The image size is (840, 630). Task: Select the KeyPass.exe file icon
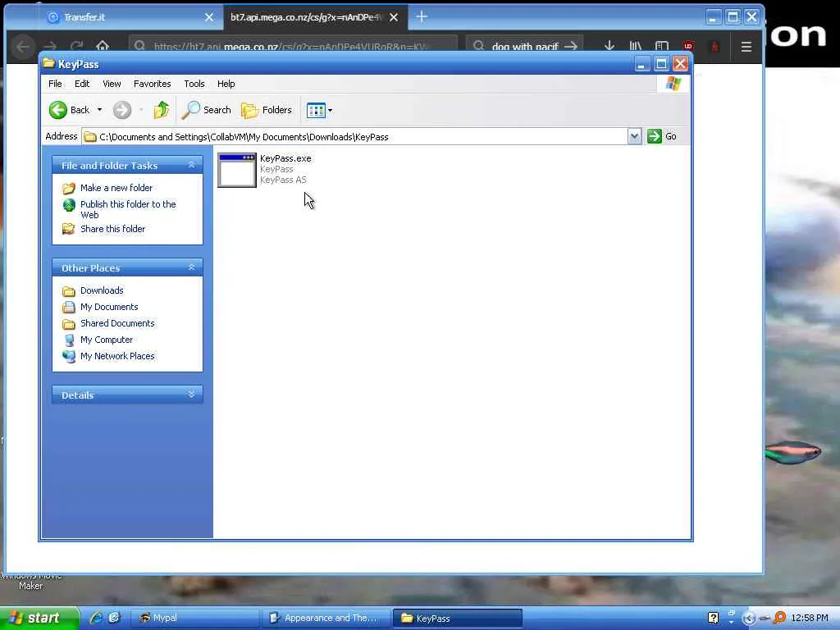point(237,171)
